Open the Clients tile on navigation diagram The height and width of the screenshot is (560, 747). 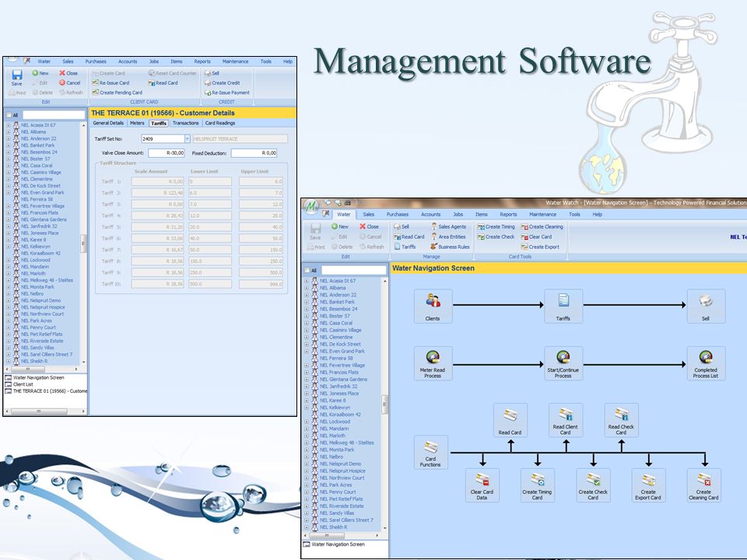click(x=433, y=306)
